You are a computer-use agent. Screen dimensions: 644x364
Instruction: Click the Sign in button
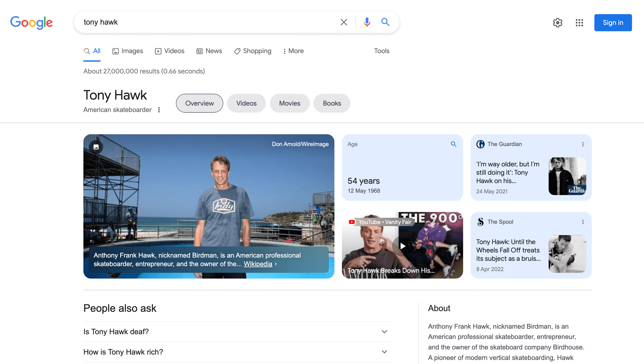pyautogui.click(x=613, y=22)
